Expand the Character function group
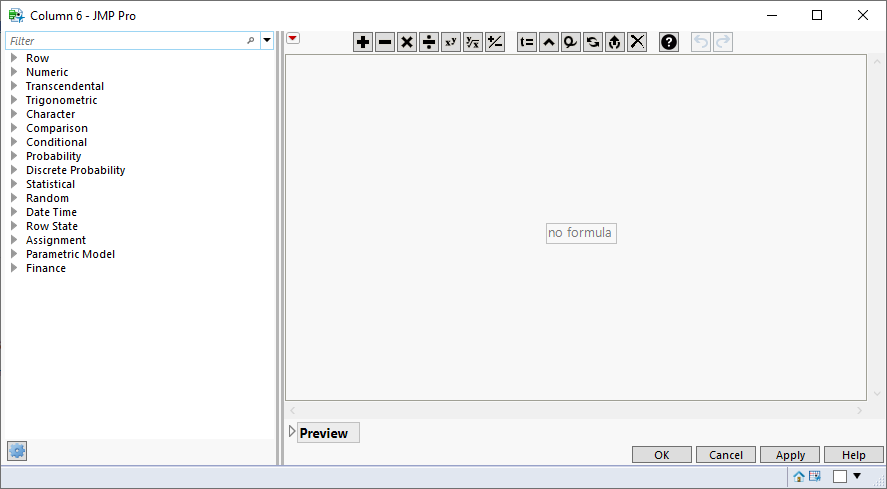 pyautogui.click(x=14, y=114)
